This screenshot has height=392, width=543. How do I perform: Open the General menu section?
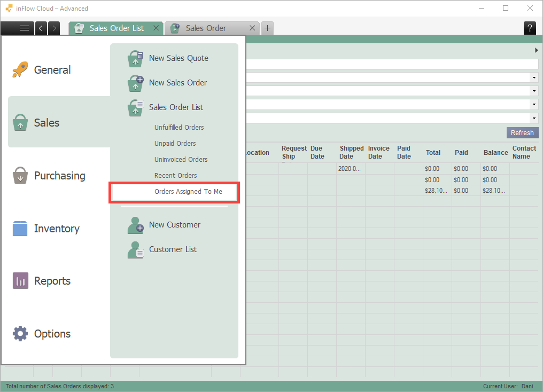pyautogui.click(x=52, y=69)
